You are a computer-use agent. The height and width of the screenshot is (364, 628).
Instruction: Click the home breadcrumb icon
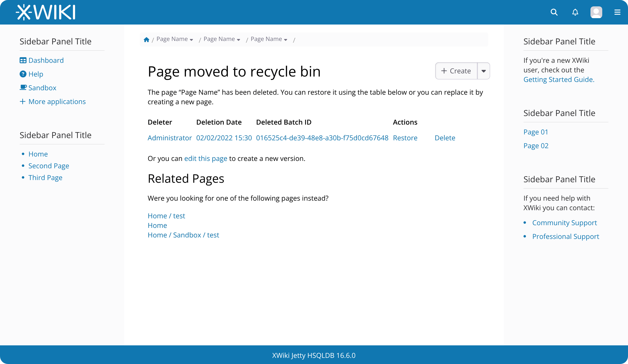pos(146,39)
